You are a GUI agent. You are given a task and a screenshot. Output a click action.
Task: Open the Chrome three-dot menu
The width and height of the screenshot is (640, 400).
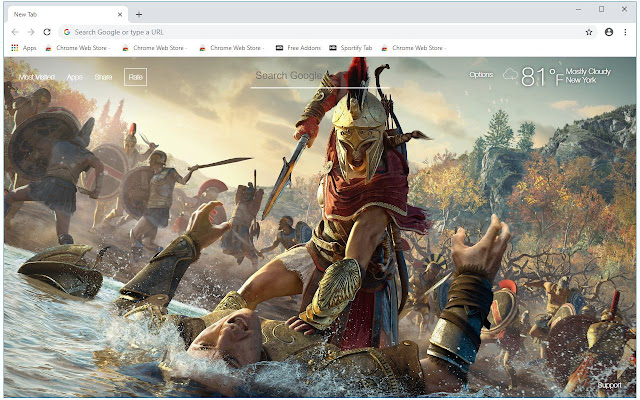[625, 32]
